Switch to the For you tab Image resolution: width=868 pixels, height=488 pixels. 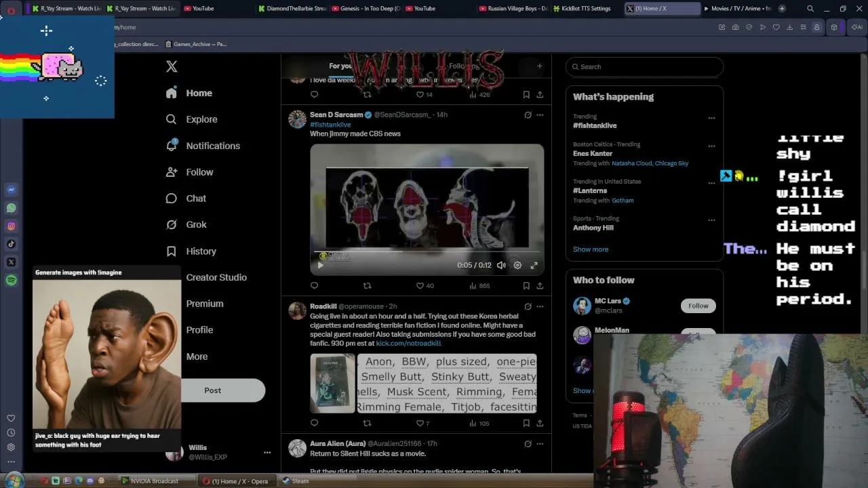(x=340, y=66)
